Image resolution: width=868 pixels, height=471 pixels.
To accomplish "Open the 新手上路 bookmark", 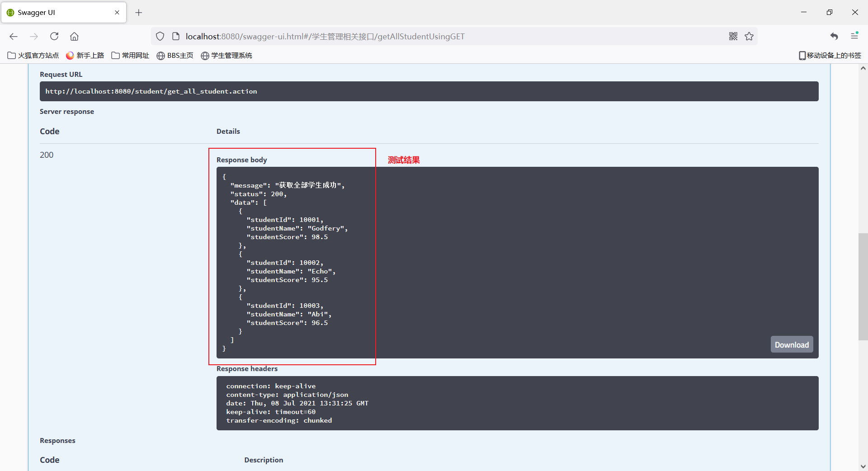I will click(x=85, y=55).
